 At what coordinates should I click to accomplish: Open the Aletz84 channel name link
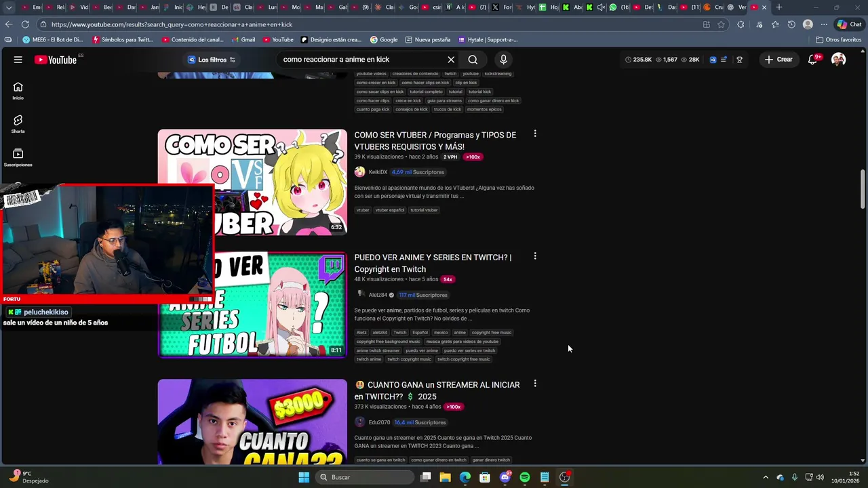[378, 295]
